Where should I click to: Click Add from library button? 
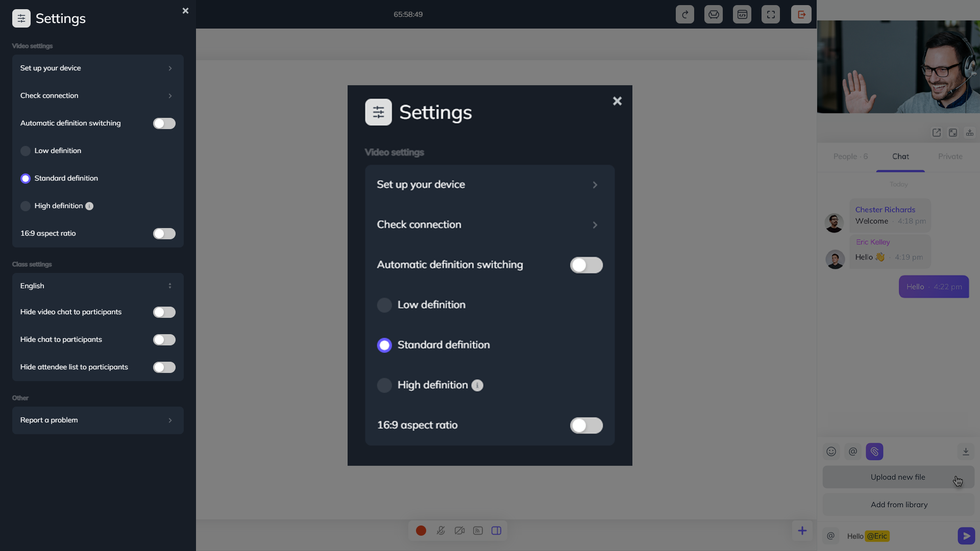(x=898, y=505)
